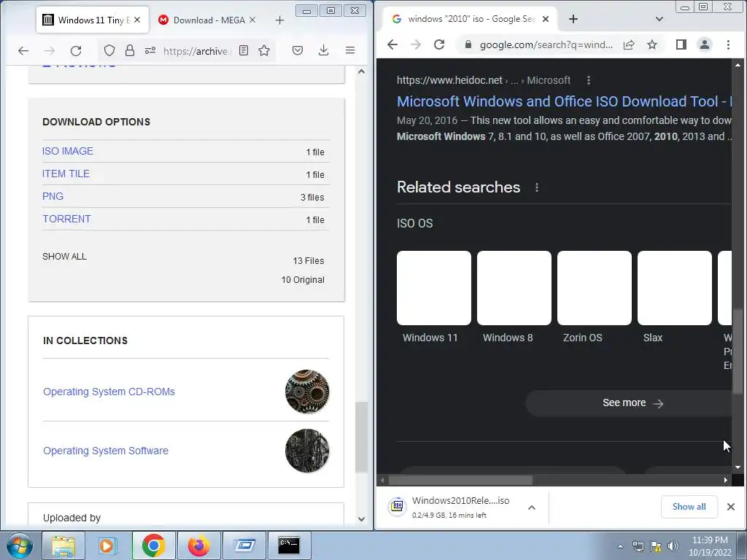Select the Zorin OS related search card
This screenshot has width=747, height=560.
[595, 297]
